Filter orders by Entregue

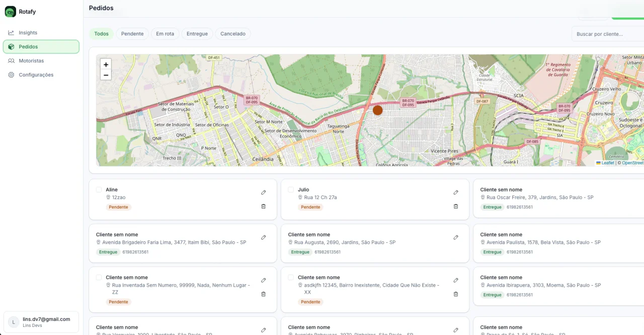coord(197,34)
